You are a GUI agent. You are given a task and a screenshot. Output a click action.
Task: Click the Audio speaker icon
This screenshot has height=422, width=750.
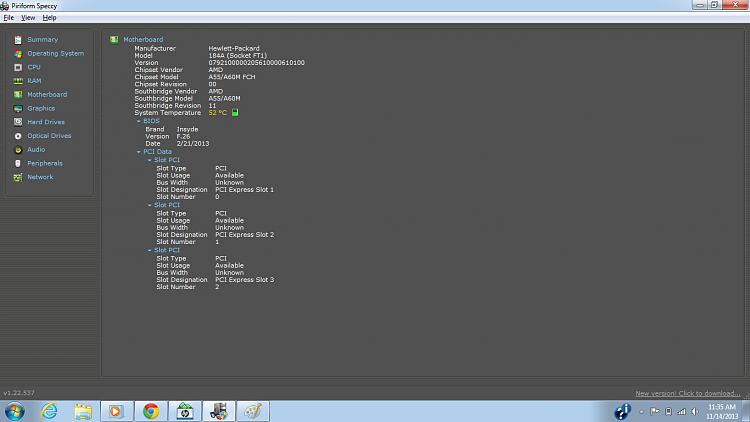pos(18,150)
